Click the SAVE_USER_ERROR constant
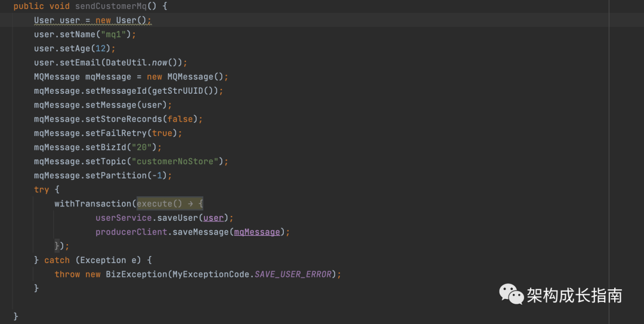The width and height of the screenshot is (644, 324). (295, 274)
